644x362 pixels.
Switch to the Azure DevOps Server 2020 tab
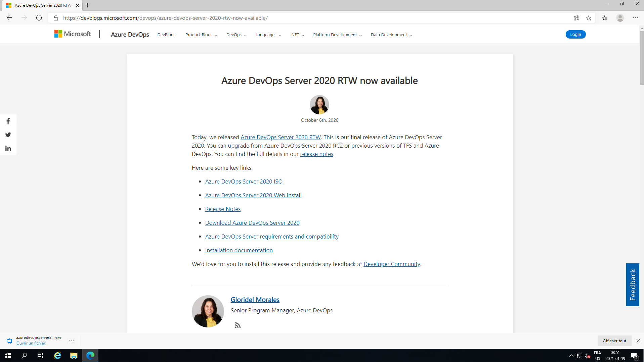click(43, 5)
